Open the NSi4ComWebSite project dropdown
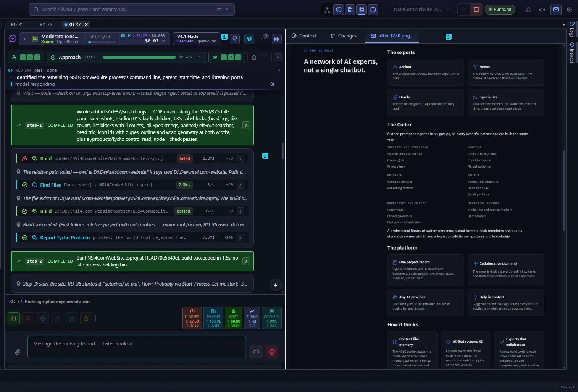Image resolution: width=578 pixels, height=392 pixels. (421, 10)
